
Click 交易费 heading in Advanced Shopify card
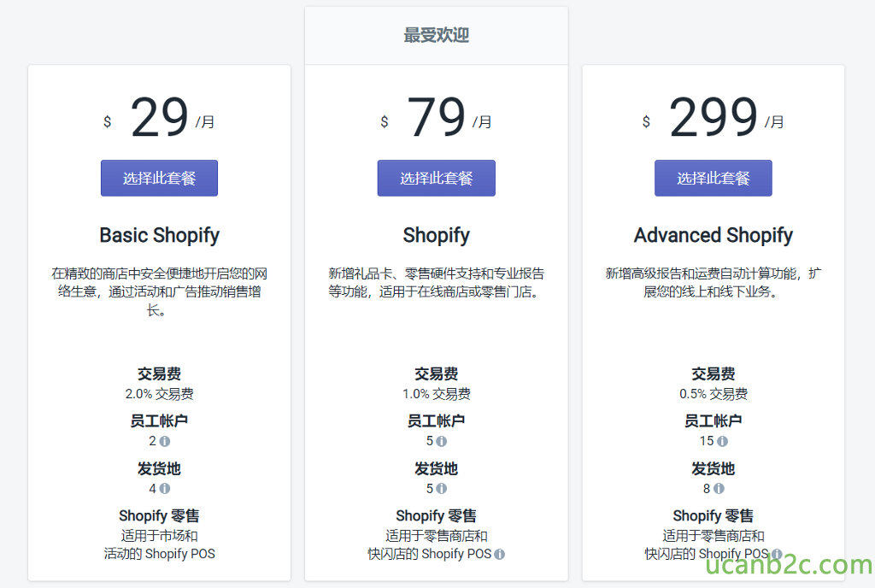point(714,373)
